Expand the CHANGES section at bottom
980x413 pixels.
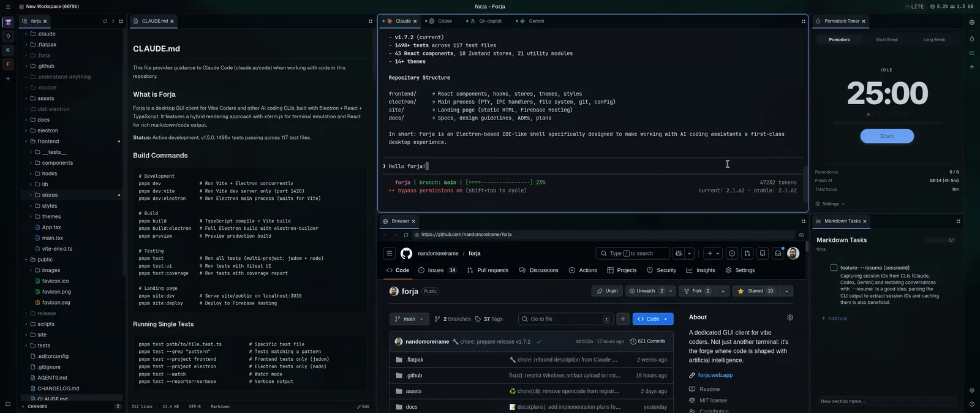click(70, 406)
